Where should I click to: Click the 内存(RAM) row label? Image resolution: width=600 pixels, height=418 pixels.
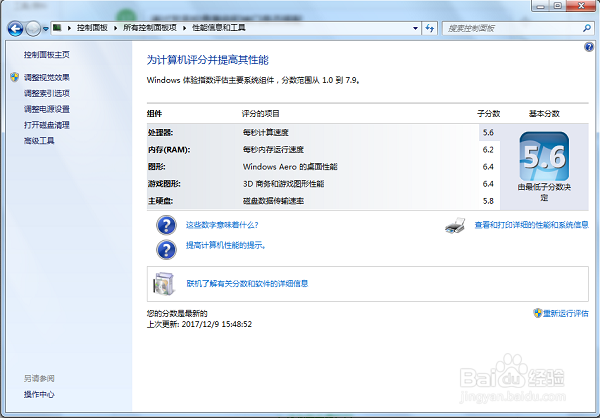tap(169, 150)
